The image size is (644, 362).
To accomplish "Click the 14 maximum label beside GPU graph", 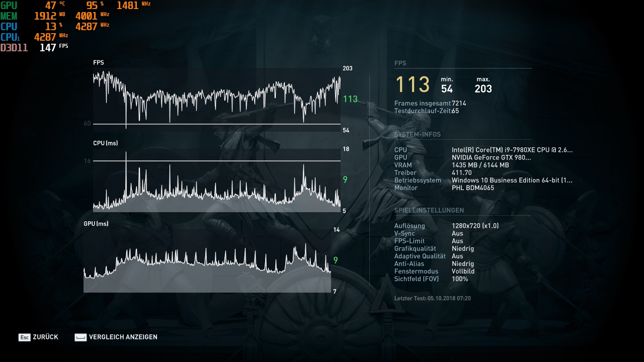I will (337, 230).
